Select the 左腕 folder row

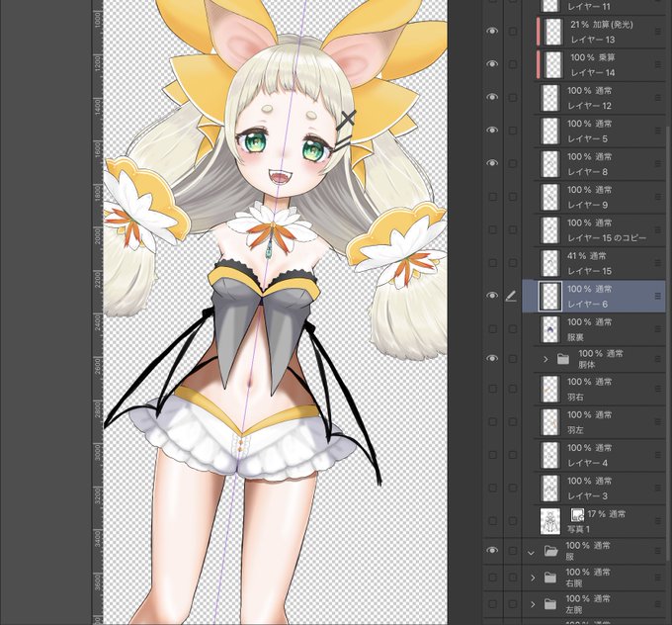click(594, 604)
